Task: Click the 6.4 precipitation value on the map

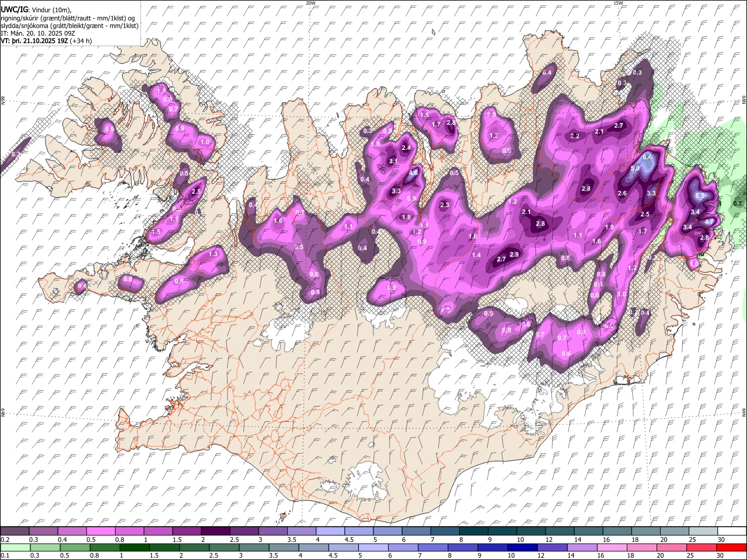Action: click(x=647, y=157)
